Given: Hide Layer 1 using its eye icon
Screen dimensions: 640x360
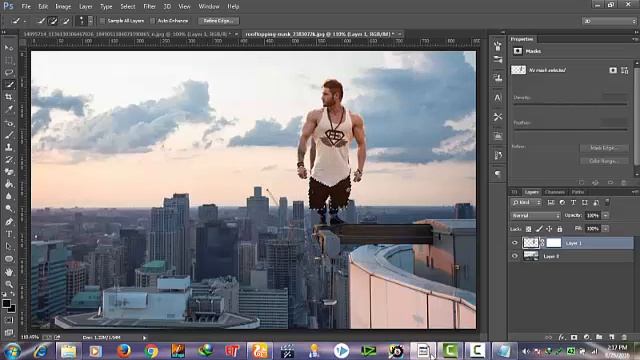Looking at the screenshot, I should coord(514,243).
